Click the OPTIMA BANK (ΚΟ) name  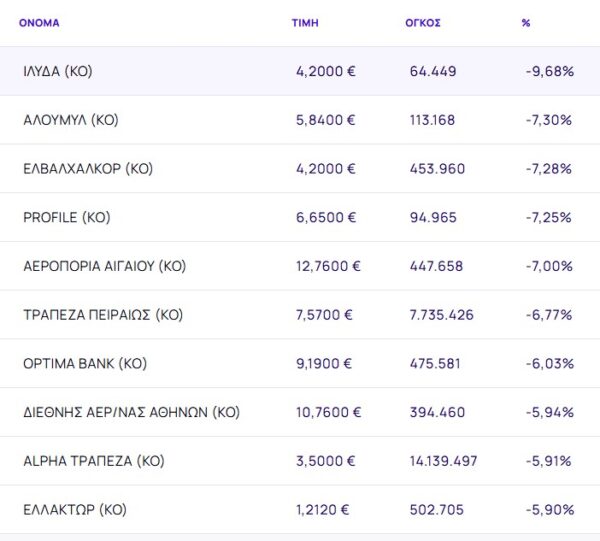[85, 364]
